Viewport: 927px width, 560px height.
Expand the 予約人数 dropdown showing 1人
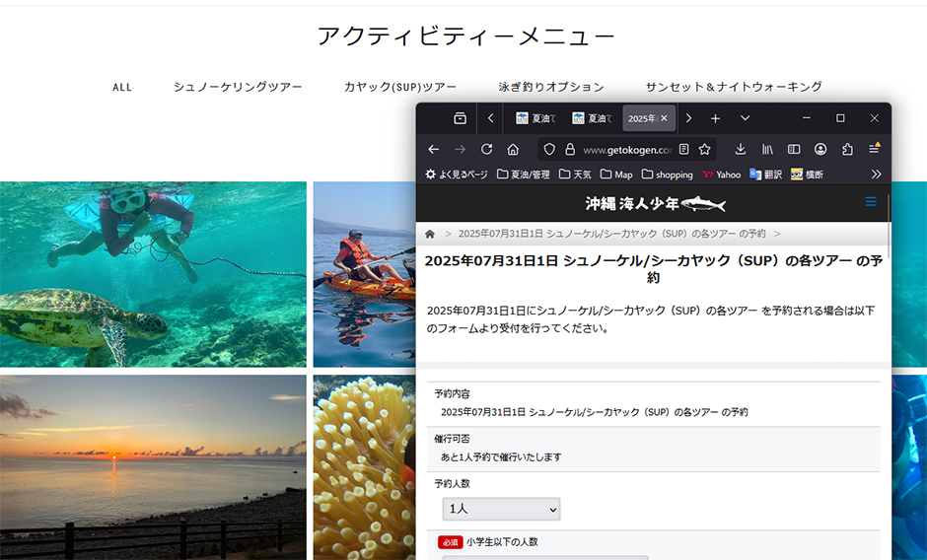coord(501,509)
